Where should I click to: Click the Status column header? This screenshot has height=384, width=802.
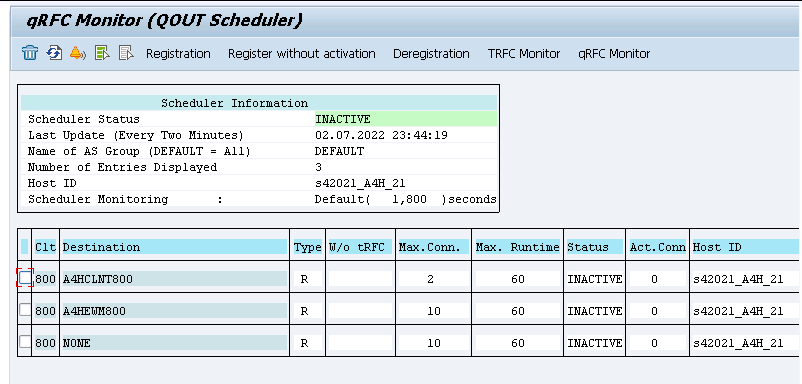(x=594, y=247)
